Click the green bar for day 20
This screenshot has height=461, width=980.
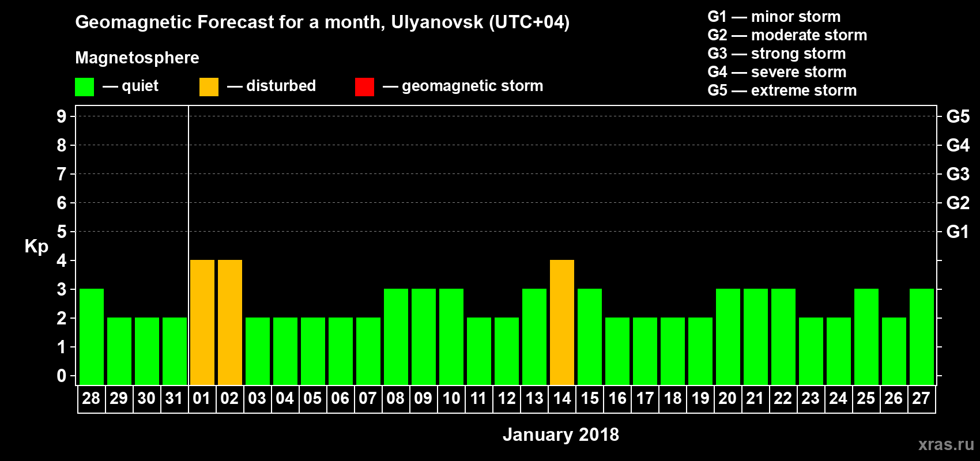[x=728, y=337]
